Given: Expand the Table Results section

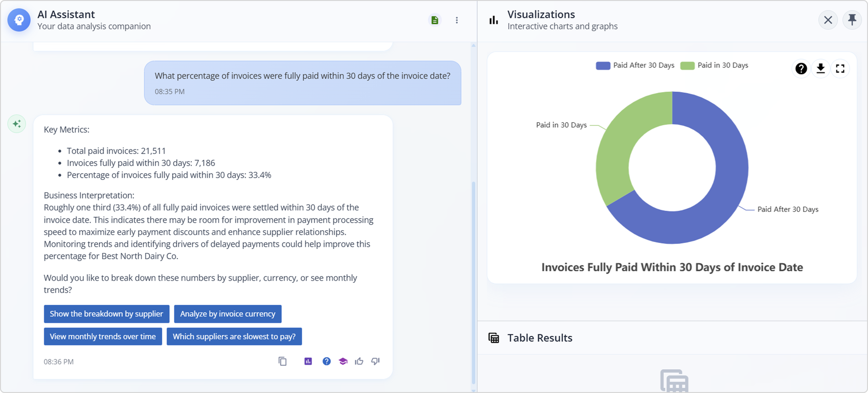Looking at the screenshot, I should [539, 338].
